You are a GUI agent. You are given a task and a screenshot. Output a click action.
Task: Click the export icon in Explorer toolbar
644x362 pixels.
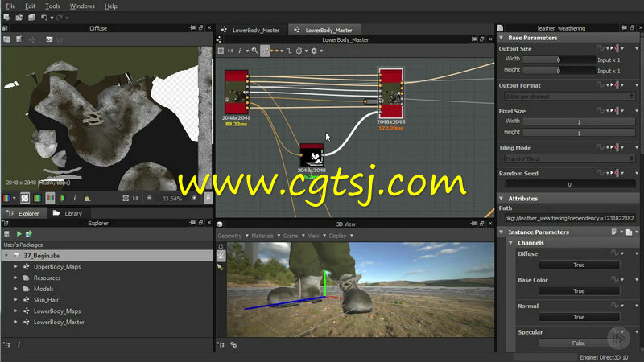tap(29, 233)
